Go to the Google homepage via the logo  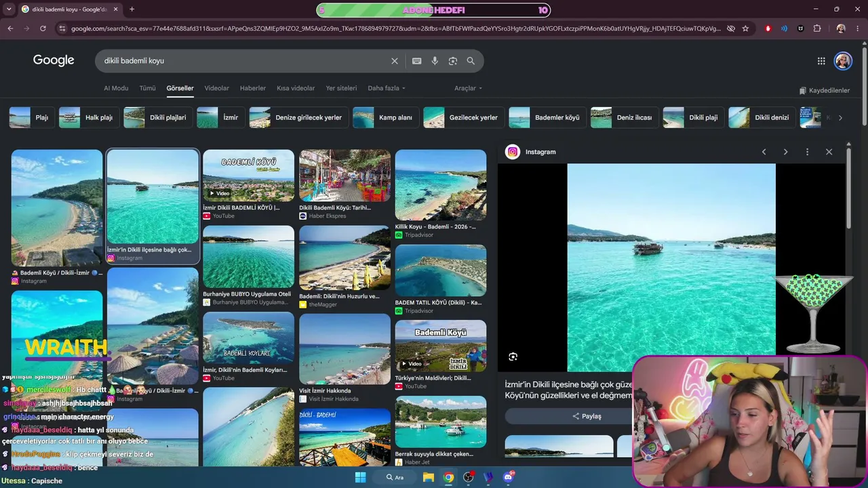point(54,60)
